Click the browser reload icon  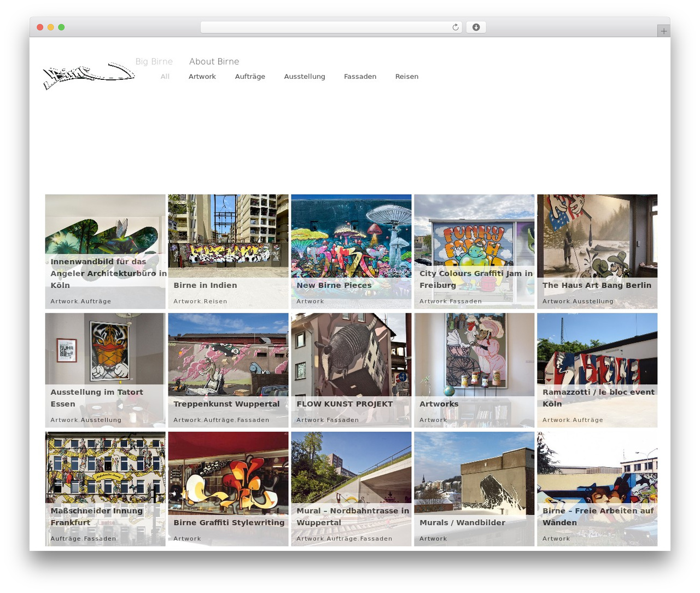click(x=455, y=27)
